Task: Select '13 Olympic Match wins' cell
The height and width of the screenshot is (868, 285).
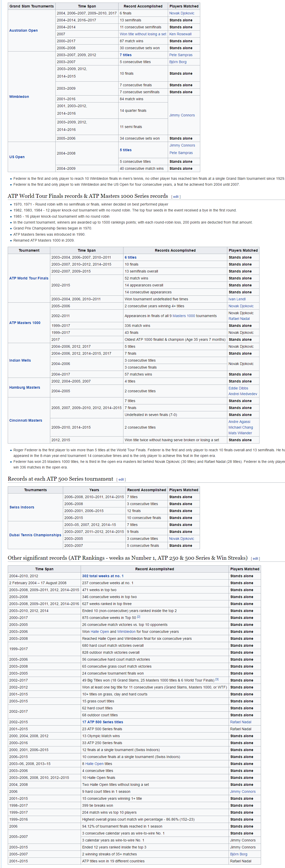Action: [154, 736]
